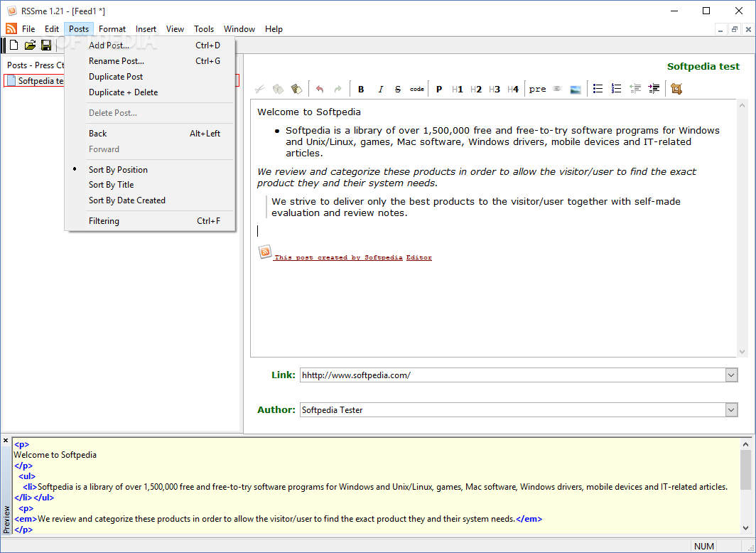Image resolution: width=756 pixels, height=553 pixels.
Task: Open the Insert menu
Action: (146, 29)
